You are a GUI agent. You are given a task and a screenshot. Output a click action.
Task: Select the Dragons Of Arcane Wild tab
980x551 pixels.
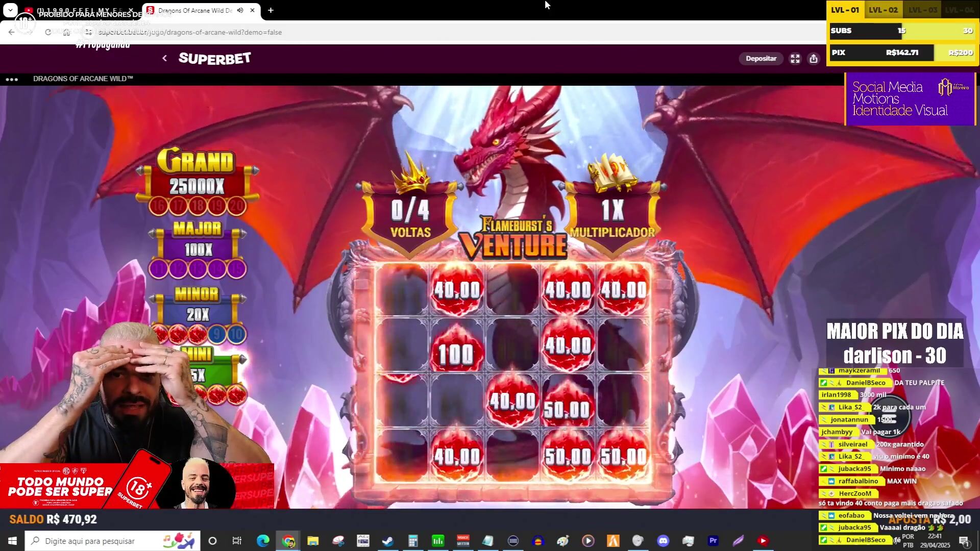194,10
